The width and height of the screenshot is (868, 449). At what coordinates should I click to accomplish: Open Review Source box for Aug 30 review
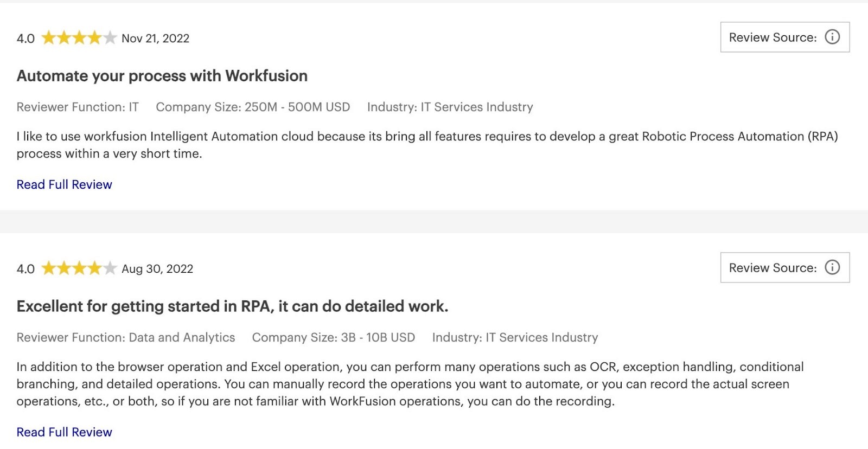point(785,267)
